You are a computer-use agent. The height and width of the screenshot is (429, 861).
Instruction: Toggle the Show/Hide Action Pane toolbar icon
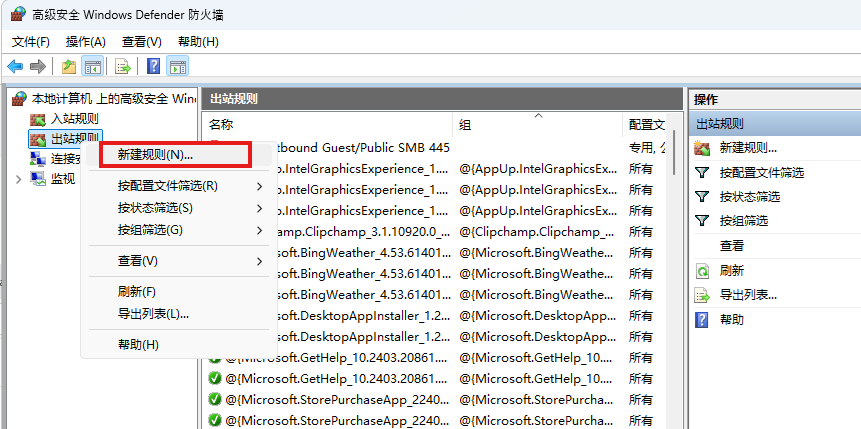pyautogui.click(x=178, y=67)
